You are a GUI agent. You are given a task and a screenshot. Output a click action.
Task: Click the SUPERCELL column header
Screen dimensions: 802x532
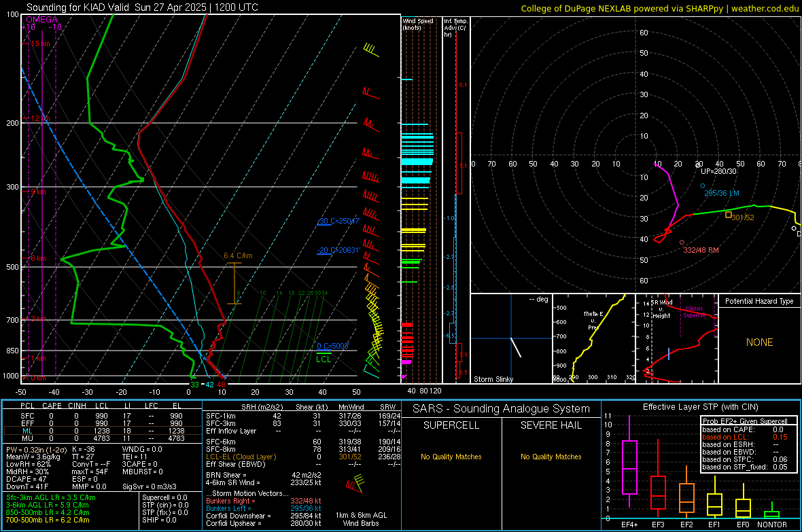point(451,425)
